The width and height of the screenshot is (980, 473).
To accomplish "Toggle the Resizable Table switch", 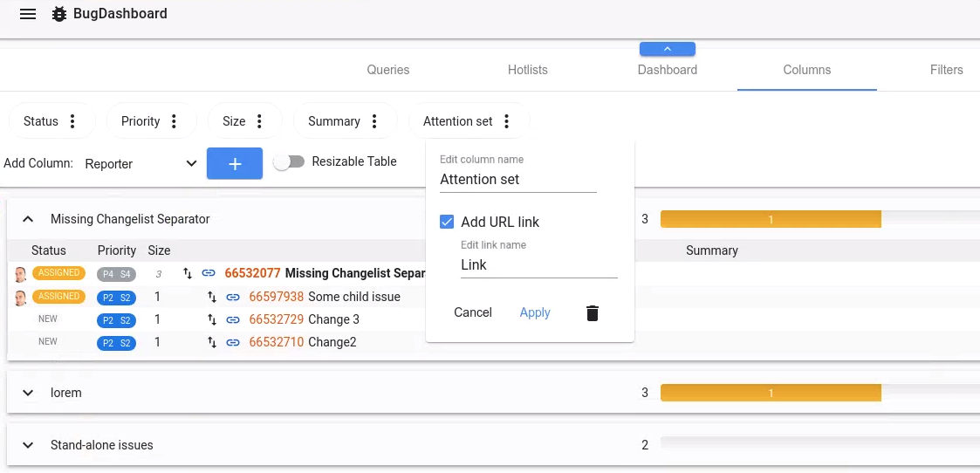I will pyautogui.click(x=289, y=162).
